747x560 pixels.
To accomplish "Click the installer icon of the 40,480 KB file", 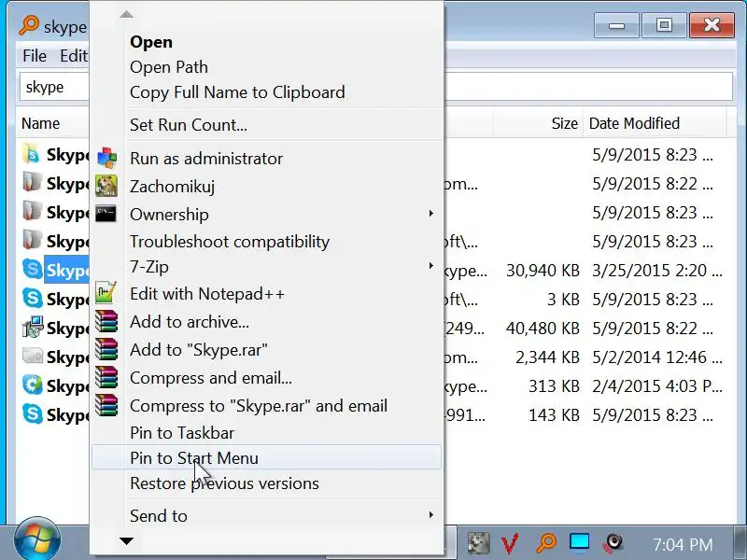I will coord(33,328).
